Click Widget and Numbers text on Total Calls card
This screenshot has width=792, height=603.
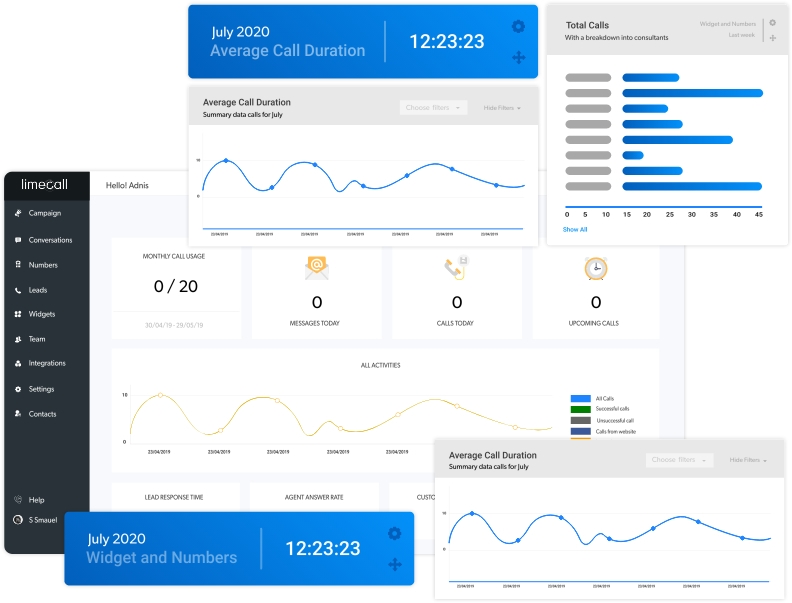(x=727, y=24)
